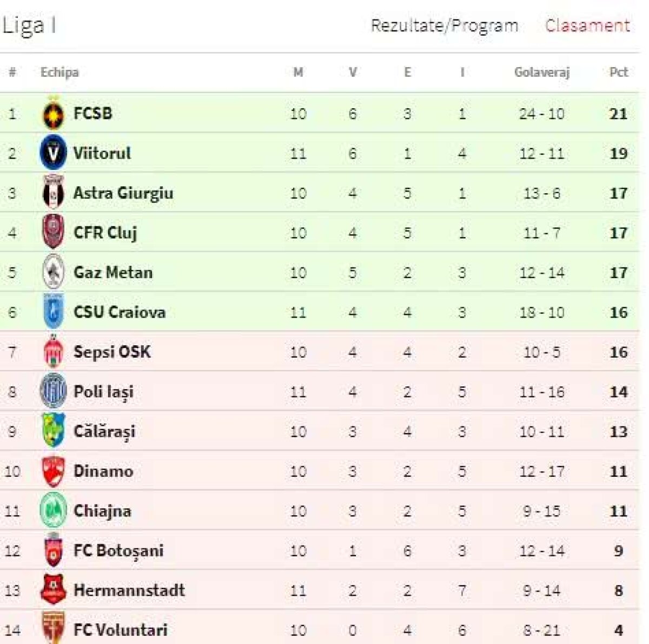Viewport: 649px width, 644px height.
Task: Click the Golaveraj column header
Action: (542, 72)
